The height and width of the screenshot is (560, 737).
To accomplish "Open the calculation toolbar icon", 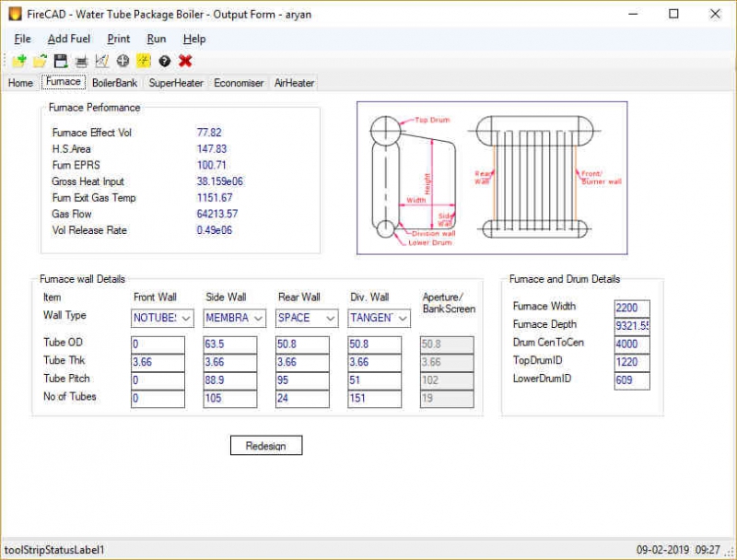I will [142, 61].
